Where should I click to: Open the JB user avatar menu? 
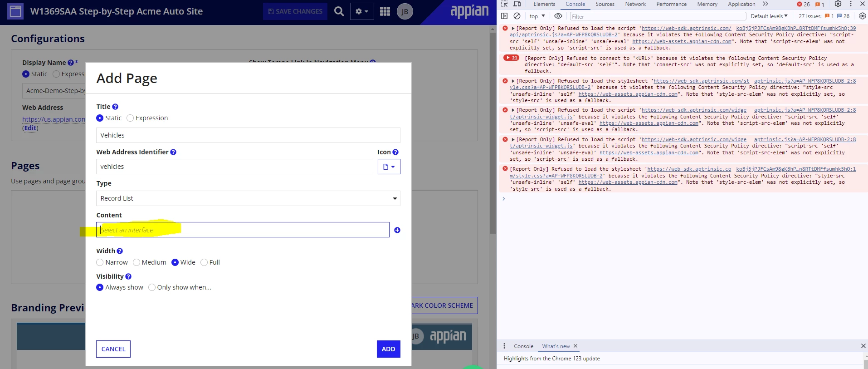coord(405,12)
